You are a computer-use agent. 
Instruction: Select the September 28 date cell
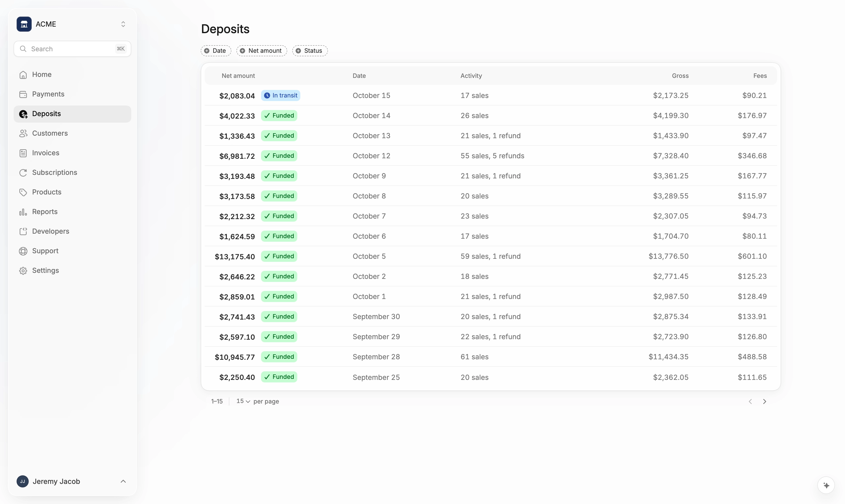pos(376,357)
